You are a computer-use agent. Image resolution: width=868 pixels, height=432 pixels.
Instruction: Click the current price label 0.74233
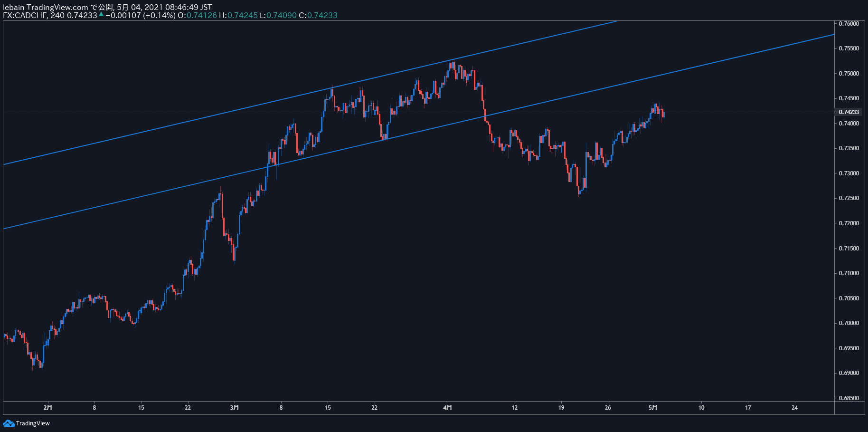tap(849, 112)
